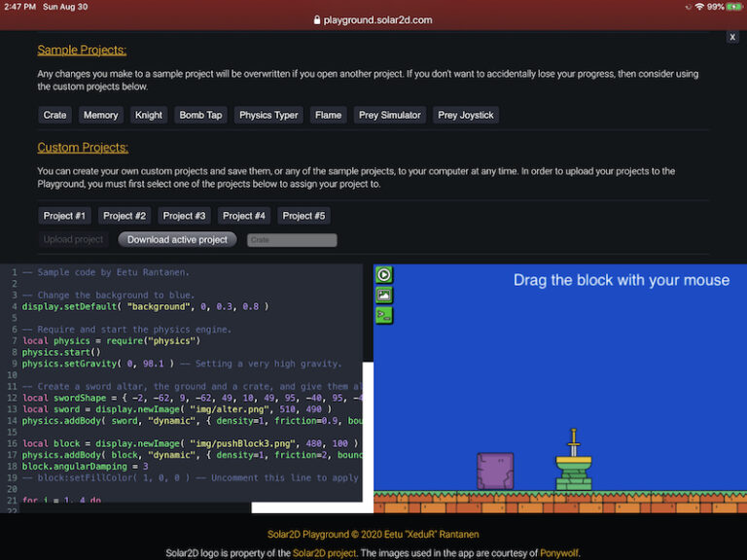Load the Bomb Tap sample project
The height and width of the screenshot is (560, 747).
tap(200, 115)
